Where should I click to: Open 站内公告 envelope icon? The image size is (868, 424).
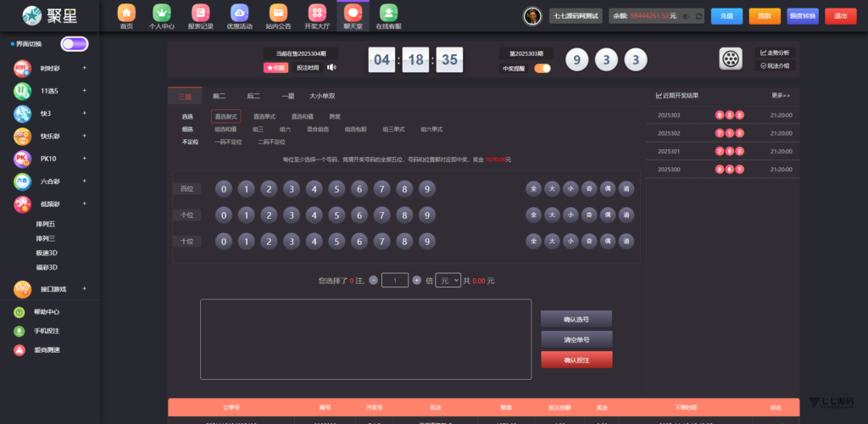pyautogui.click(x=278, y=14)
